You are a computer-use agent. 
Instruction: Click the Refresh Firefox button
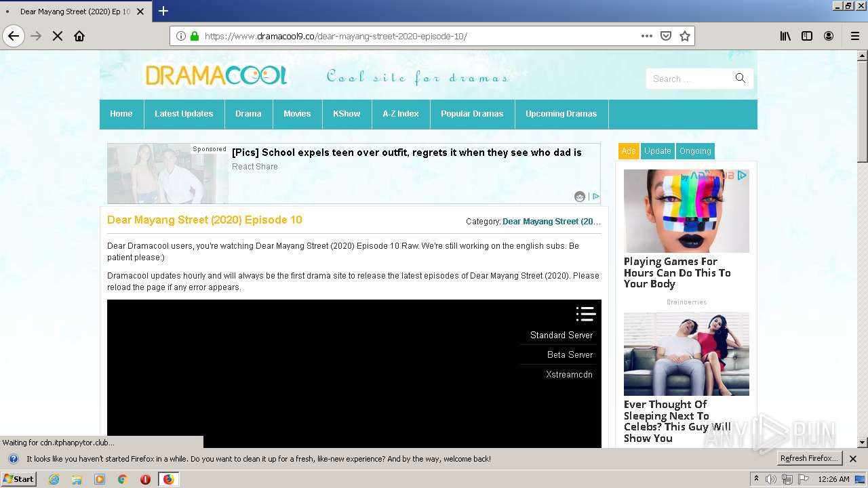(x=809, y=459)
